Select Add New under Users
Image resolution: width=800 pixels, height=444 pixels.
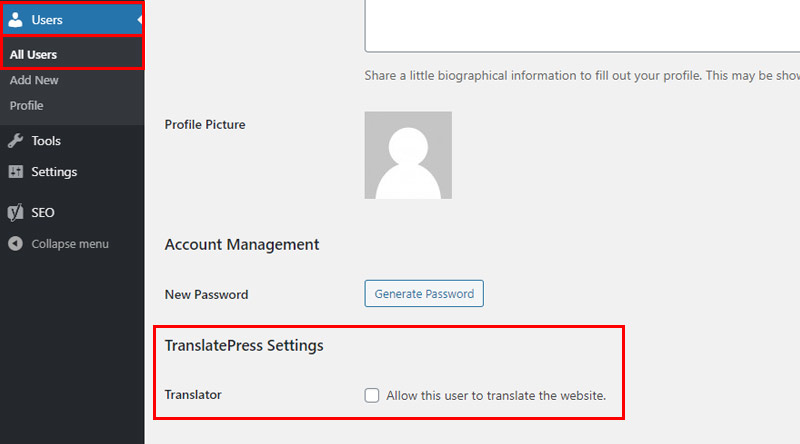[34, 80]
